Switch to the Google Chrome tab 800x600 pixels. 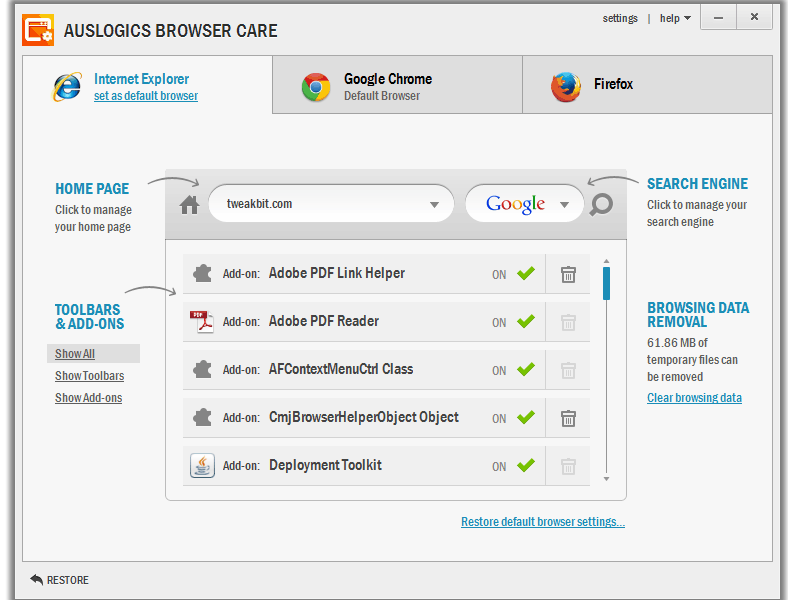pyautogui.click(x=397, y=85)
